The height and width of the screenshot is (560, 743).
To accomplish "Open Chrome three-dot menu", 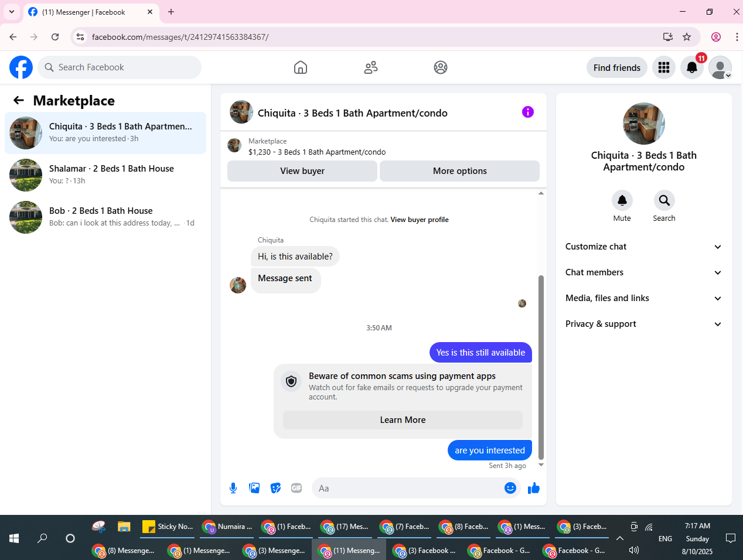I will click(737, 37).
